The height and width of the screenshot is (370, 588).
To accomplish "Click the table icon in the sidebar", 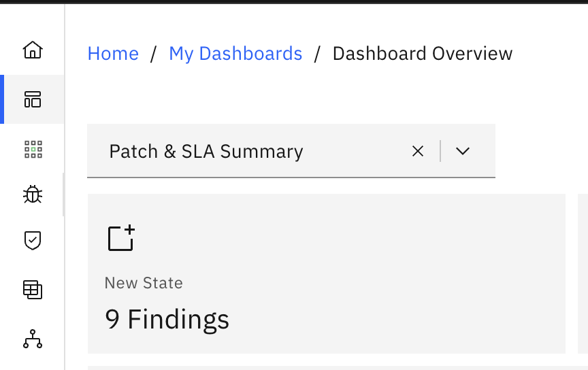I will [x=33, y=290].
